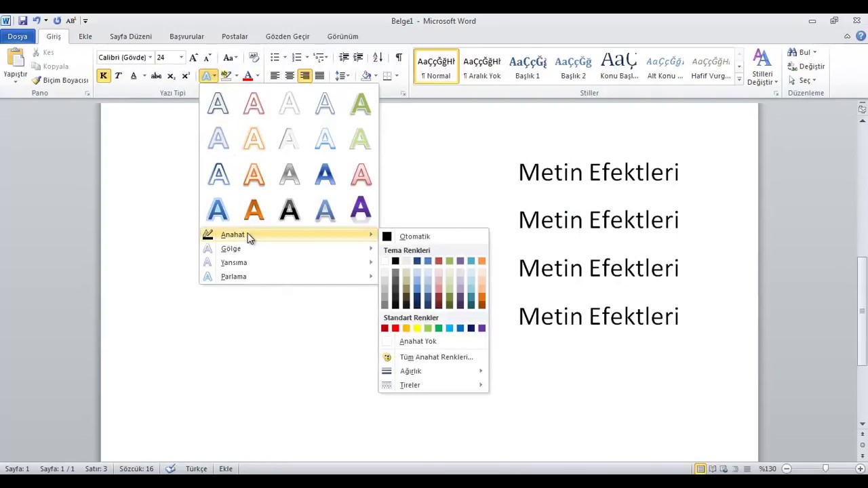
Task: Toggle italic T button
Action: coord(118,76)
